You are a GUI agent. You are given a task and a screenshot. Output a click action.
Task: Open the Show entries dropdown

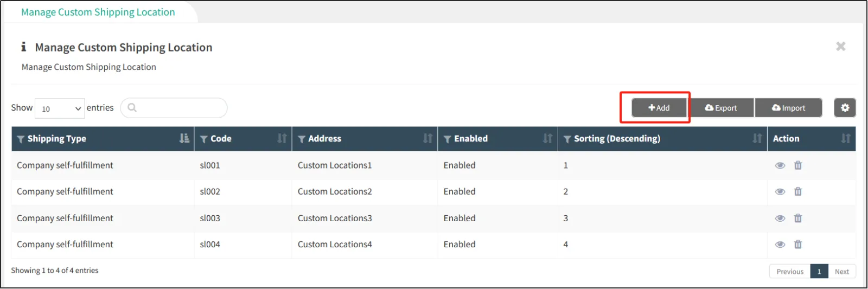pos(60,108)
